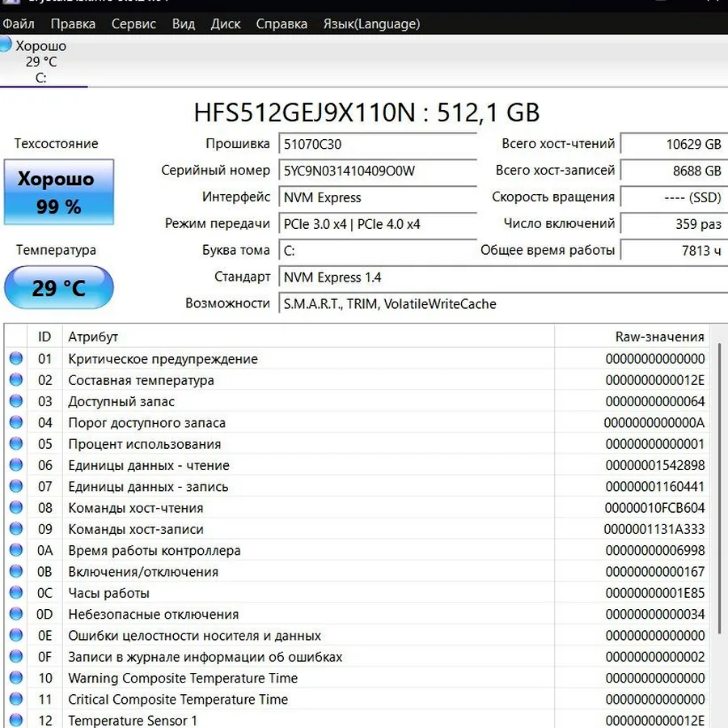Image resolution: width=728 pixels, height=728 pixels.
Task: Click the status orb for attribute 04
Action: coord(16,422)
